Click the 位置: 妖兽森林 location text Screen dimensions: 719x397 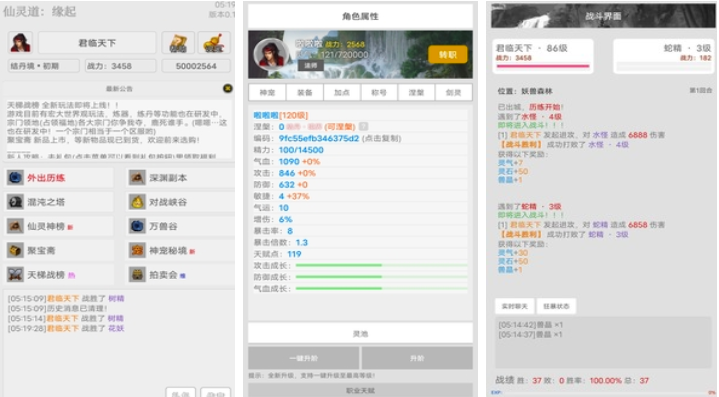pos(525,91)
